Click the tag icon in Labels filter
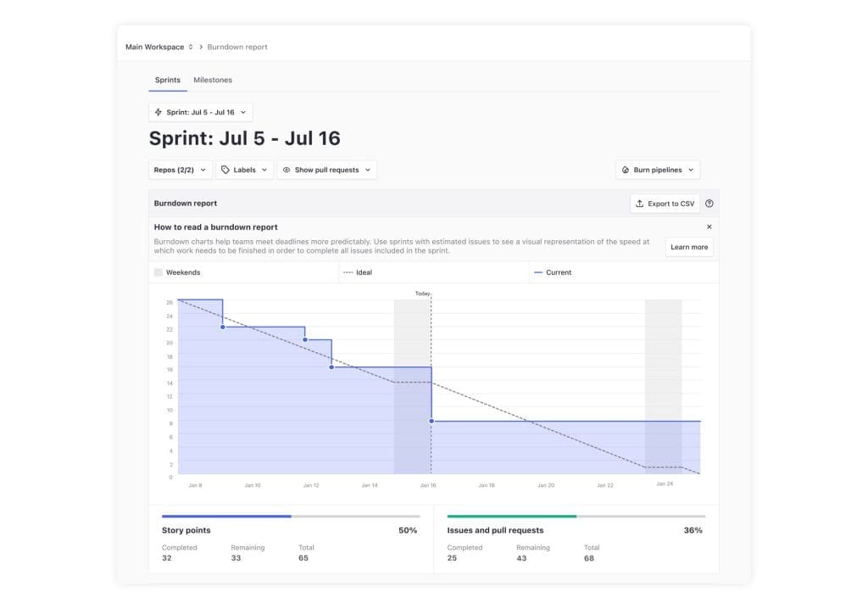 (x=225, y=171)
